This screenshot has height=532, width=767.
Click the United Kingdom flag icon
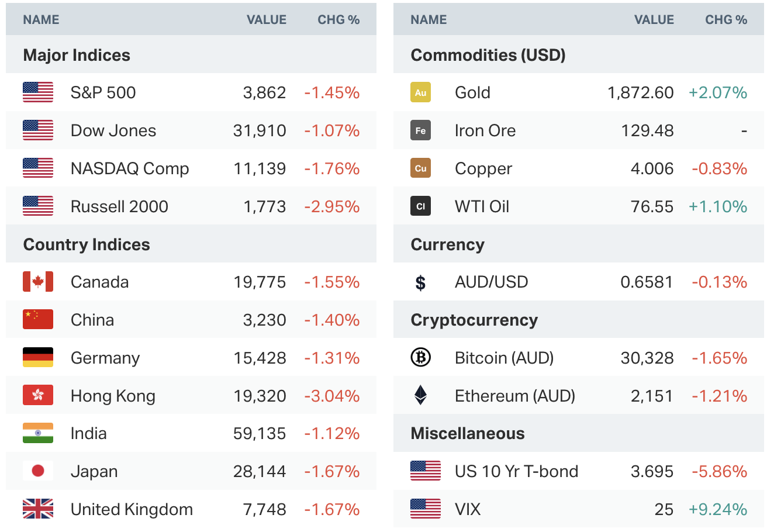point(38,509)
